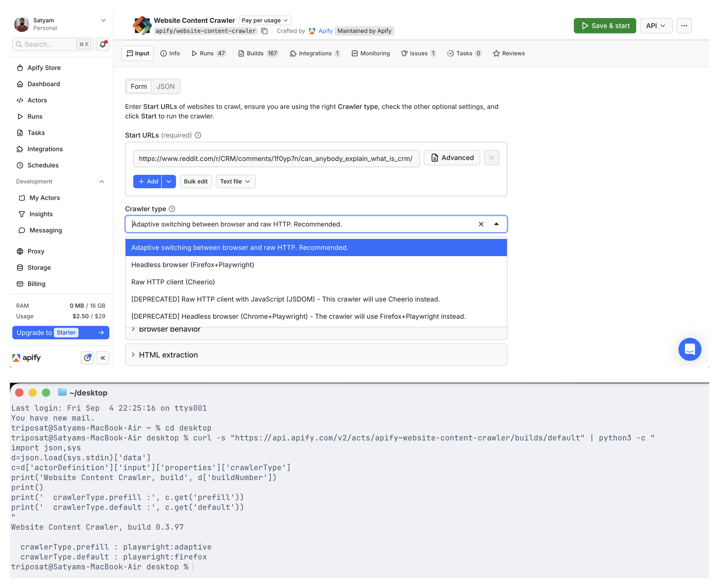The height and width of the screenshot is (588, 719).
Task: Click the apify logo in the sidebar
Action: click(27, 358)
